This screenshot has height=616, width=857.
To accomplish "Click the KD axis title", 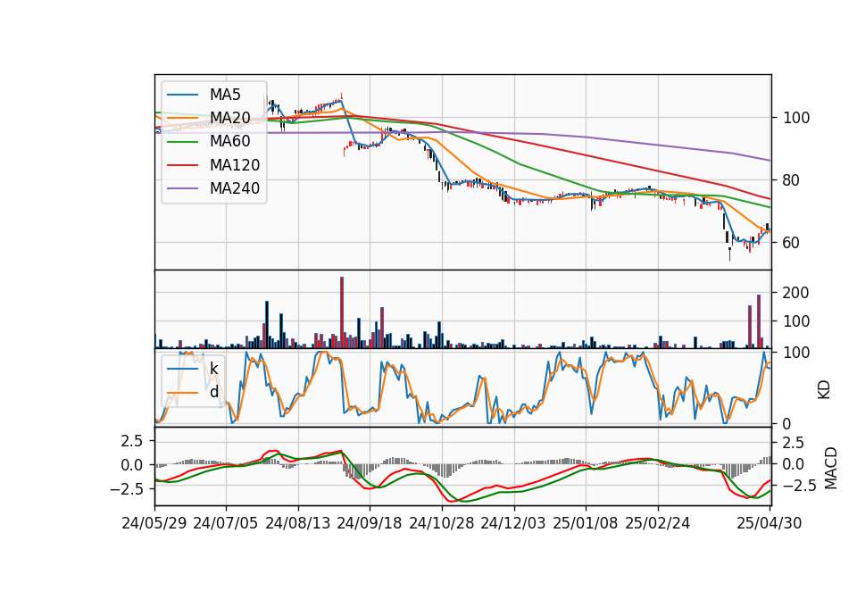I will click(824, 390).
